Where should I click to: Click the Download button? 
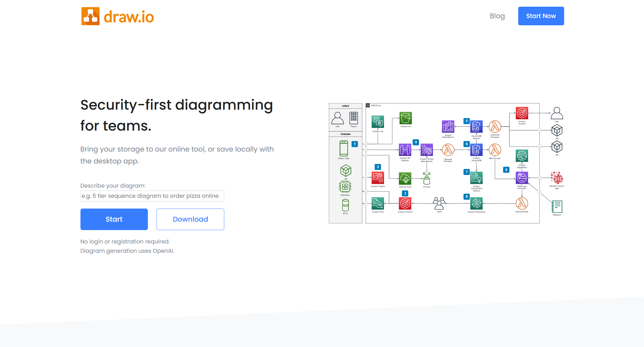point(190,219)
